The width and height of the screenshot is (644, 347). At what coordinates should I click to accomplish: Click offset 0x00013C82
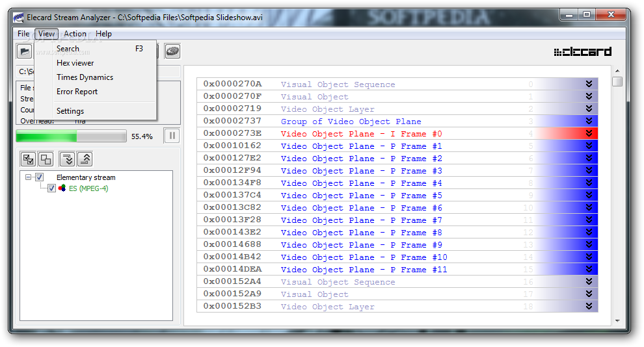(232, 207)
